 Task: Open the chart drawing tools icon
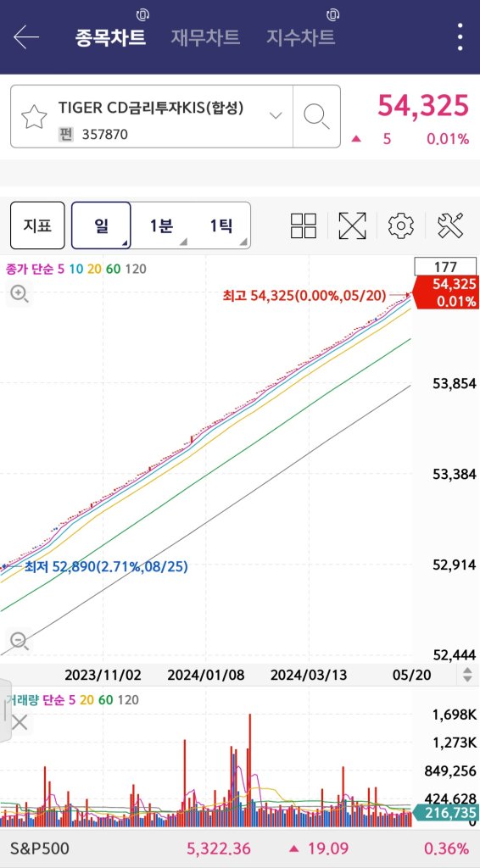click(450, 225)
